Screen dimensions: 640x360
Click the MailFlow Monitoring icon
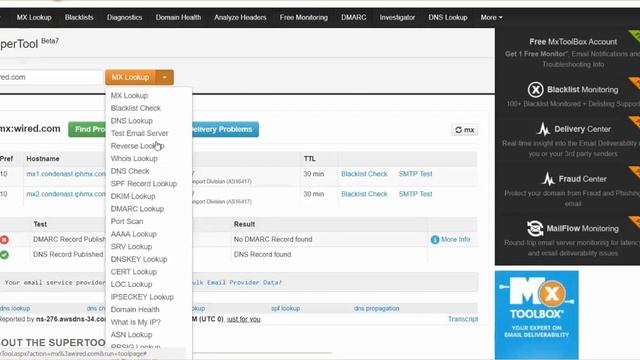[x=535, y=229]
